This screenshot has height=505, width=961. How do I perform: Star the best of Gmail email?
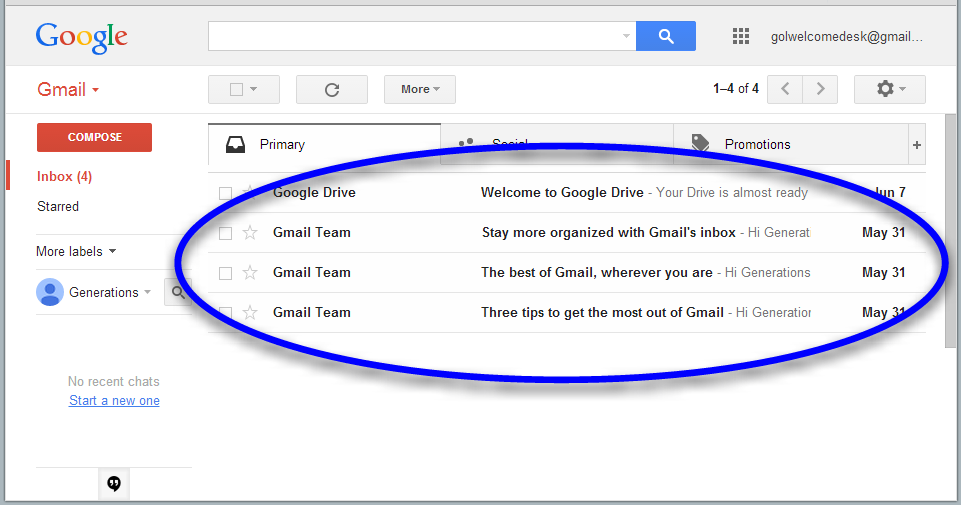(250, 273)
